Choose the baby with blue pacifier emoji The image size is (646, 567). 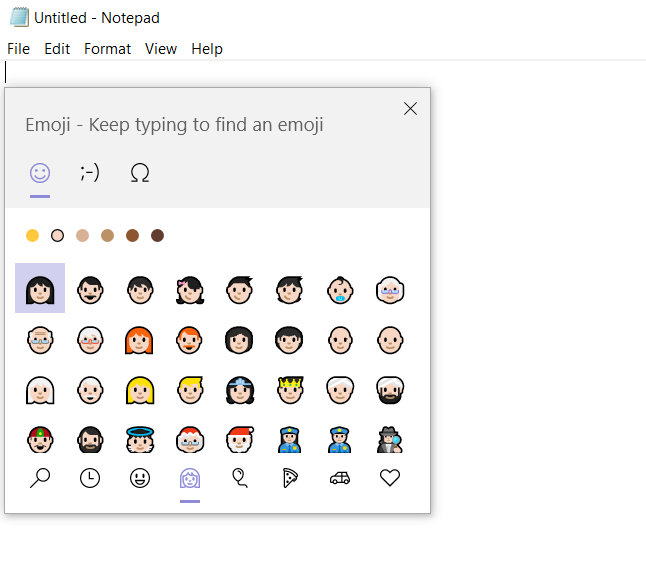click(x=340, y=290)
